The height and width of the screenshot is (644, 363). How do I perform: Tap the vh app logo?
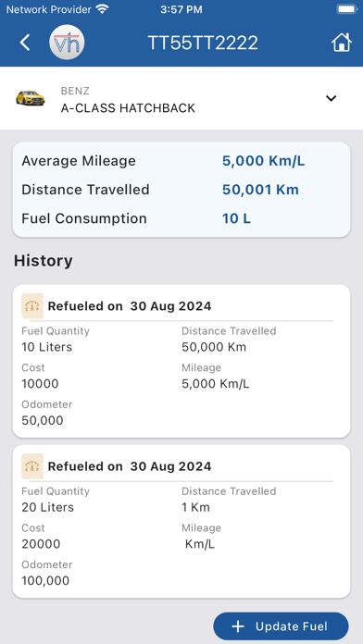pos(67,43)
